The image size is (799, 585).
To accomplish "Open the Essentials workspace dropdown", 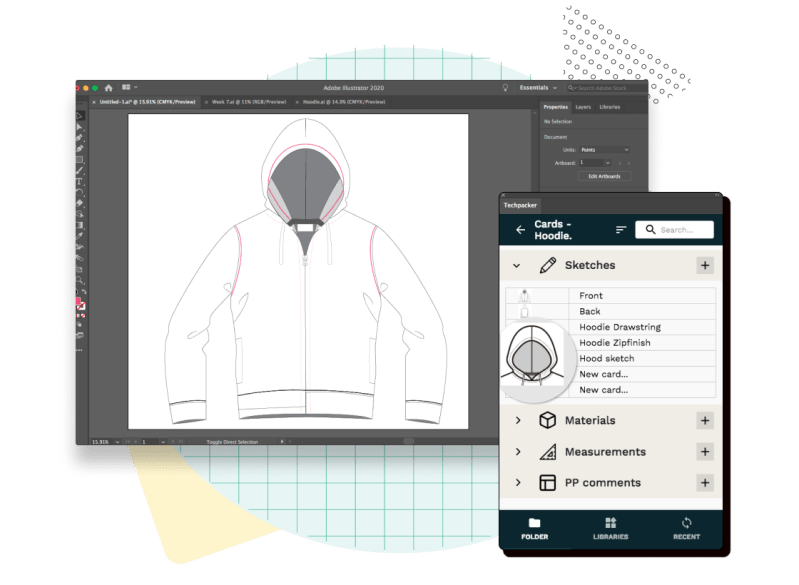I will coord(538,88).
